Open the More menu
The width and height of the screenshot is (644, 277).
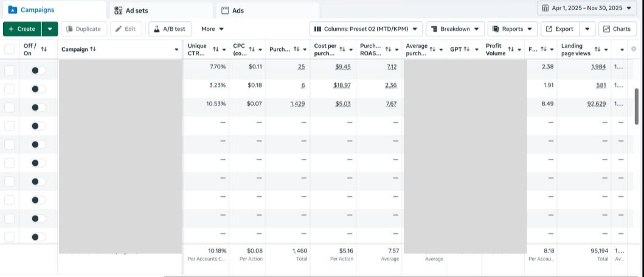click(x=212, y=29)
